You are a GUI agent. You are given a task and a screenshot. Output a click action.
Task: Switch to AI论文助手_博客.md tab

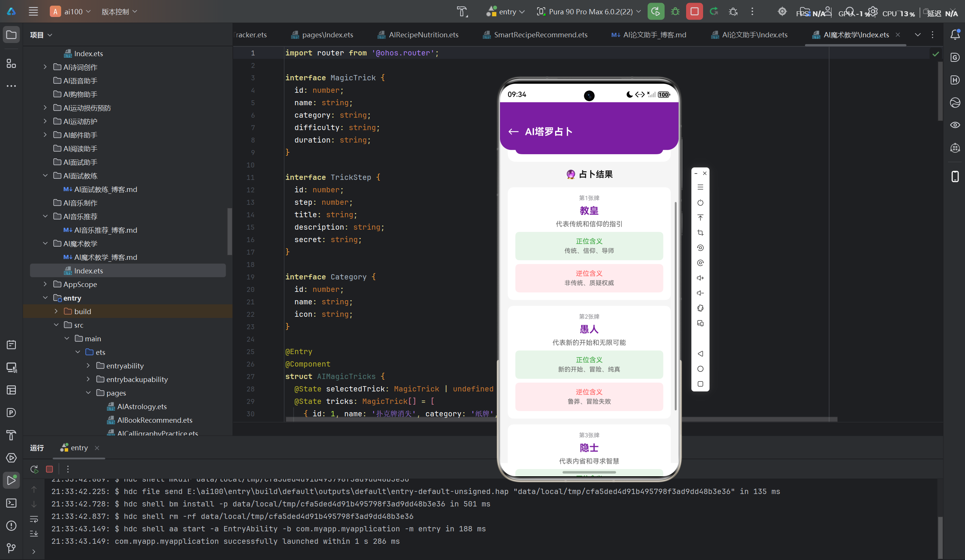[649, 35]
